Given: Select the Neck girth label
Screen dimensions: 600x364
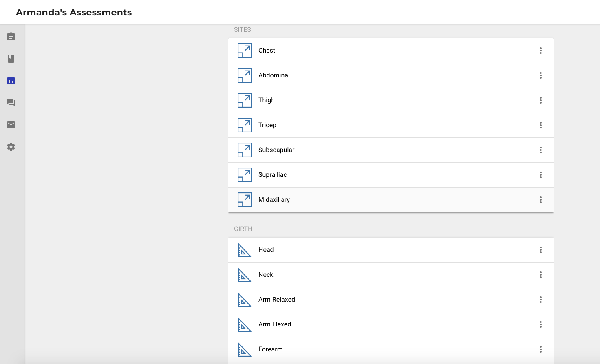Looking at the screenshot, I should 266,275.
